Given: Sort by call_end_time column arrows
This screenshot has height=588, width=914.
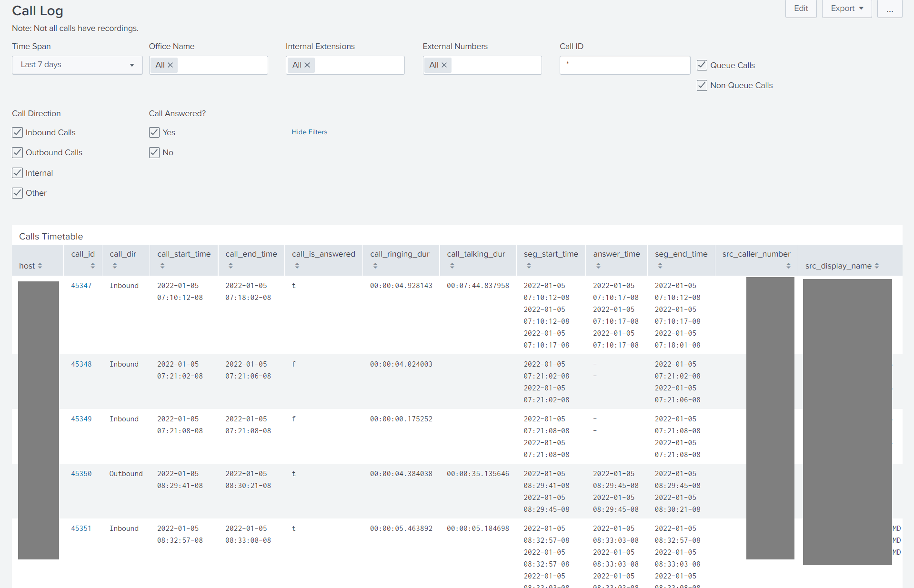Looking at the screenshot, I should point(231,266).
